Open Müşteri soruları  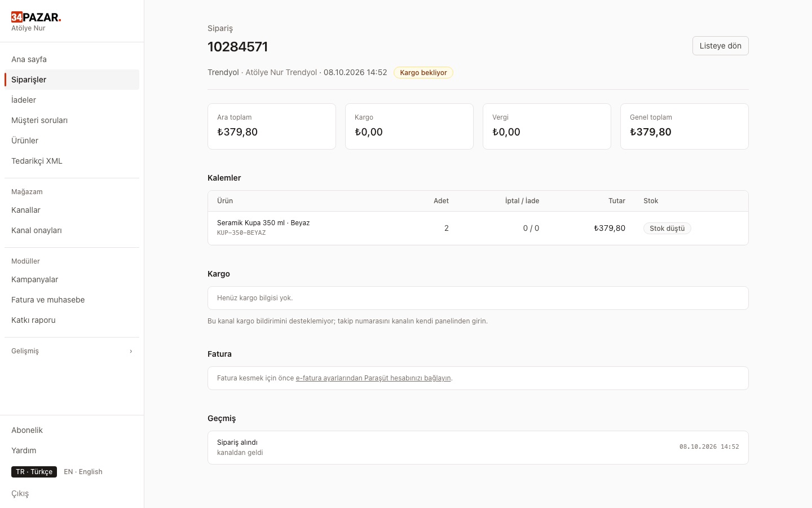72,120
